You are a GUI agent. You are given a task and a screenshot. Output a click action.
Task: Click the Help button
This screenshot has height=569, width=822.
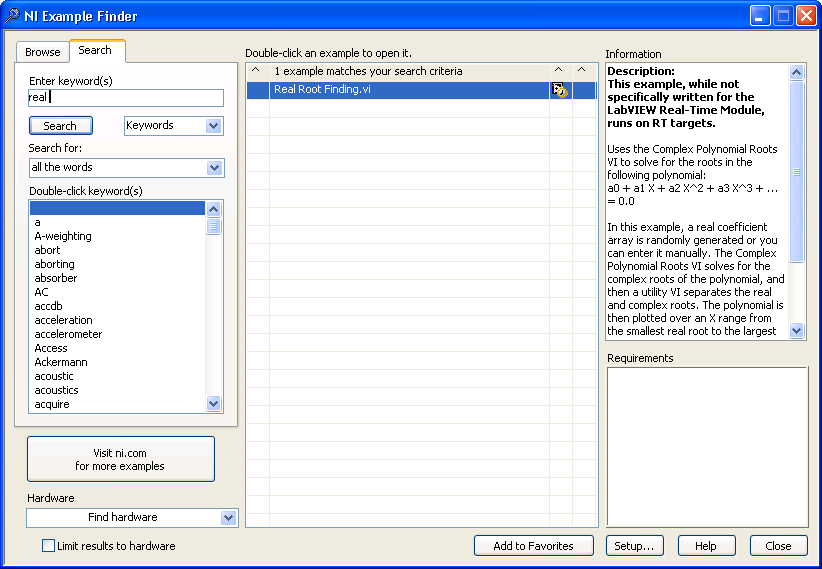click(706, 546)
